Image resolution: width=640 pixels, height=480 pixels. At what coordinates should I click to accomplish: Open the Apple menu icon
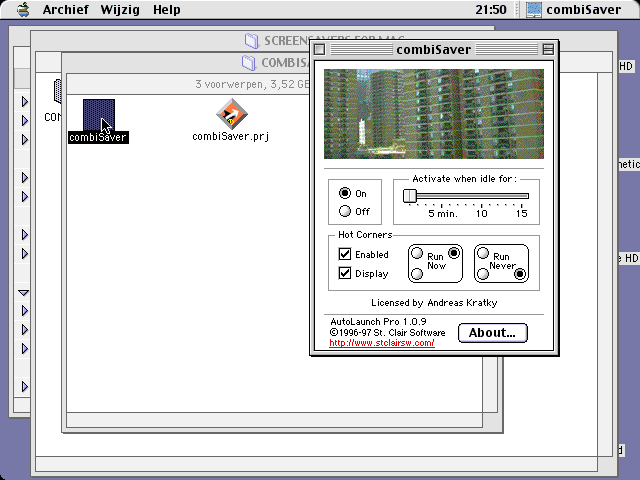(22, 10)
